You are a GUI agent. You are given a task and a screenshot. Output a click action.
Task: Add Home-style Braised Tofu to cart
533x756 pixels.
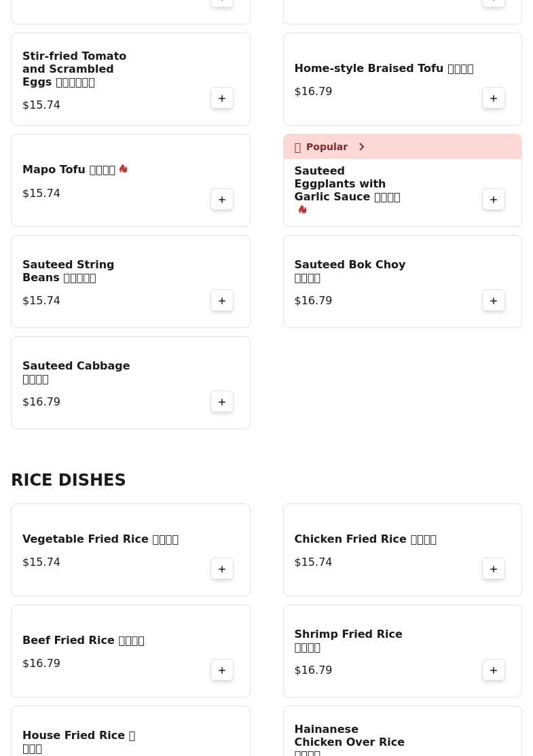coord(494,98)
